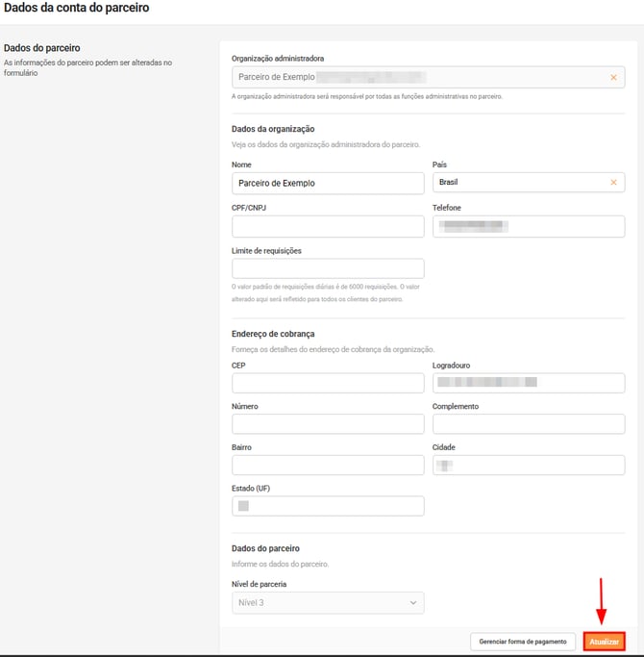Focus the CEP input field
Screen dimensions: 644x657
pyautogui.click(x=327, y=383)
